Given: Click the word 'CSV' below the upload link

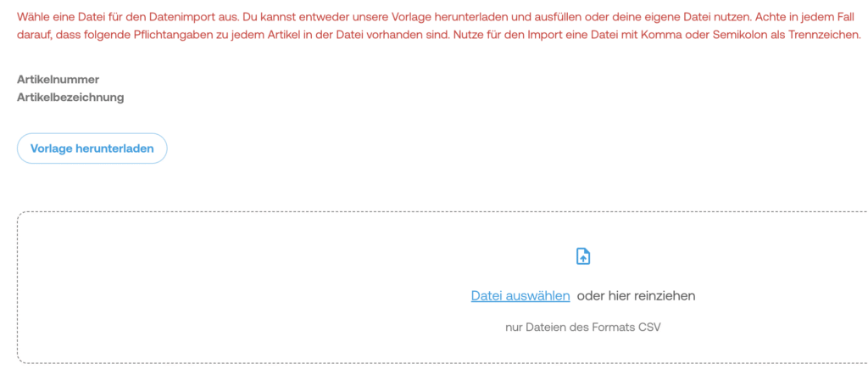Looking at the screenshot, I should point(648,327).
